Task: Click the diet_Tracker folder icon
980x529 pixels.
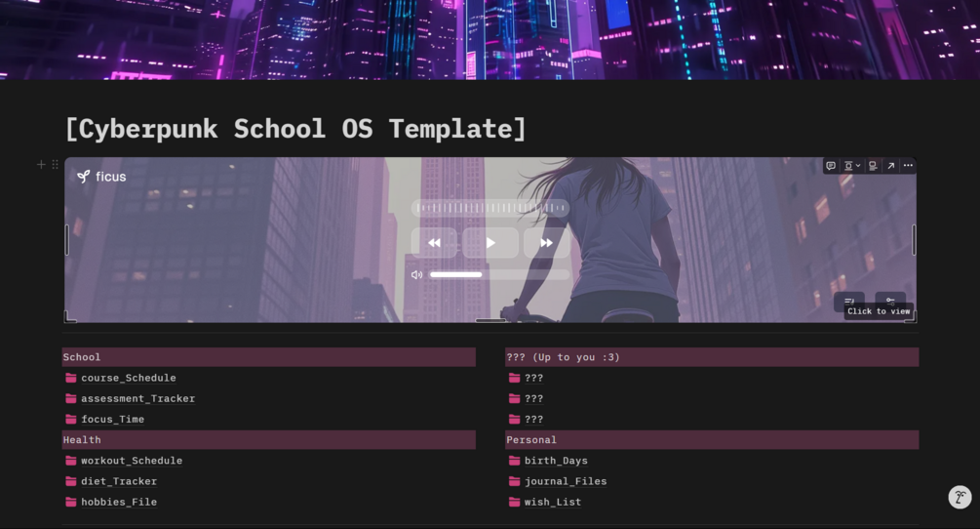Action: 70,481
